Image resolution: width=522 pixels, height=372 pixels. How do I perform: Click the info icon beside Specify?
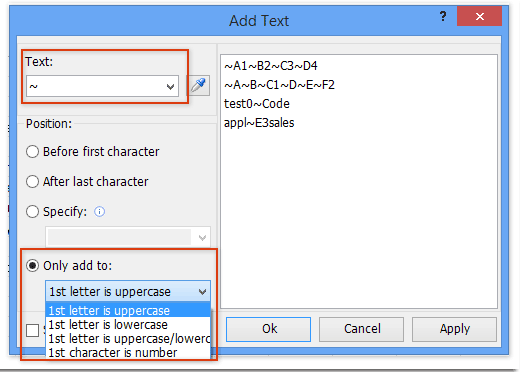(x=99, y=212)
